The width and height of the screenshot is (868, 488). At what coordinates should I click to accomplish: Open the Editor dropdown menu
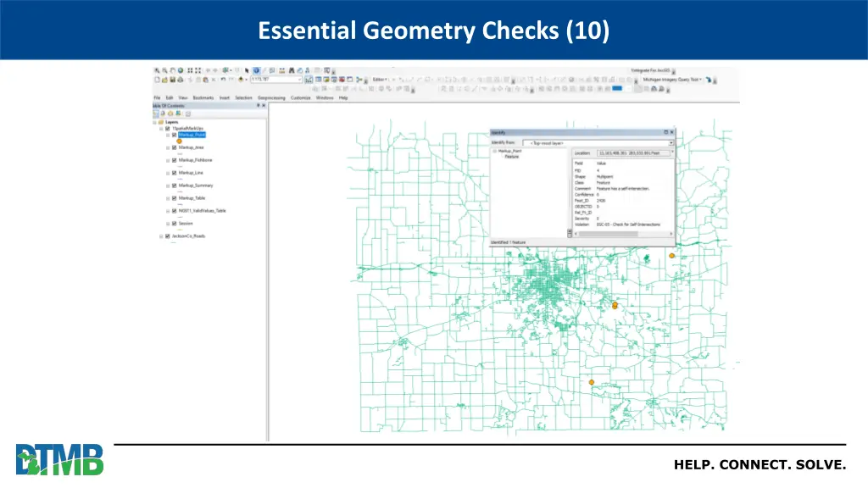point(380,80)
